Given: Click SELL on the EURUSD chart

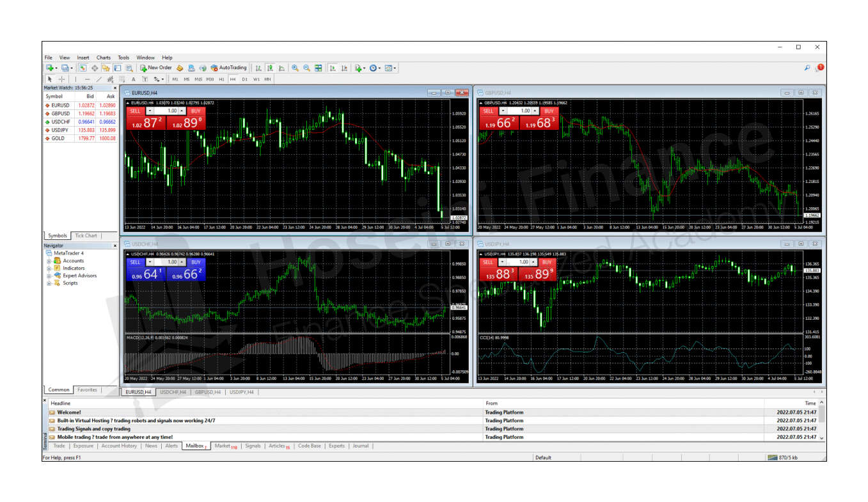Looking at the screenshot, I should pos(135,111).
